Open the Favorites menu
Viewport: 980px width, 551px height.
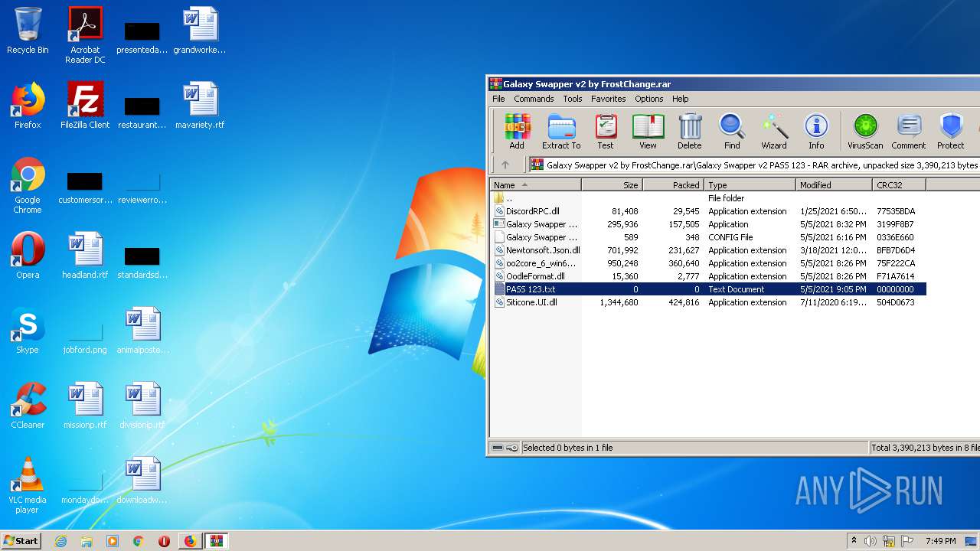point(609,99)
